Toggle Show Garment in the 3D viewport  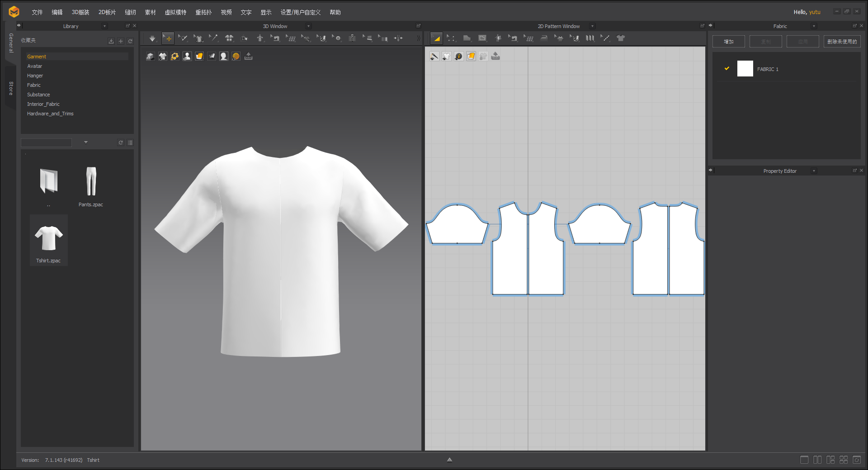(163, 56)
